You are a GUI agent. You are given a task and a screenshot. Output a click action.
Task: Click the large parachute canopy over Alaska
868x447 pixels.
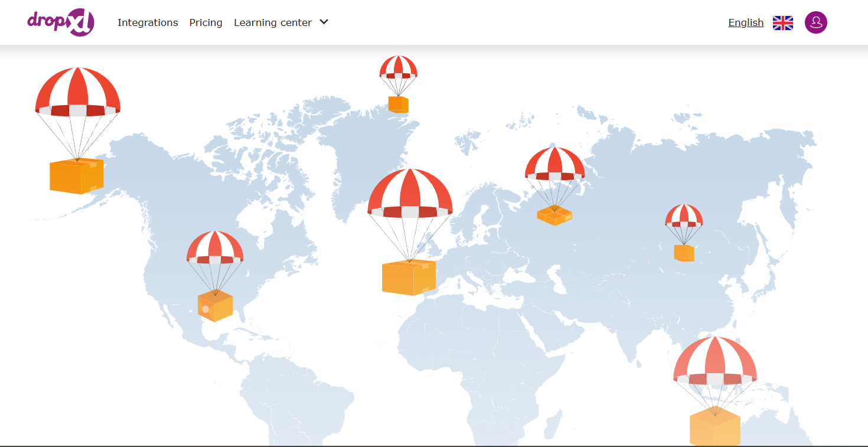(77, 92)
